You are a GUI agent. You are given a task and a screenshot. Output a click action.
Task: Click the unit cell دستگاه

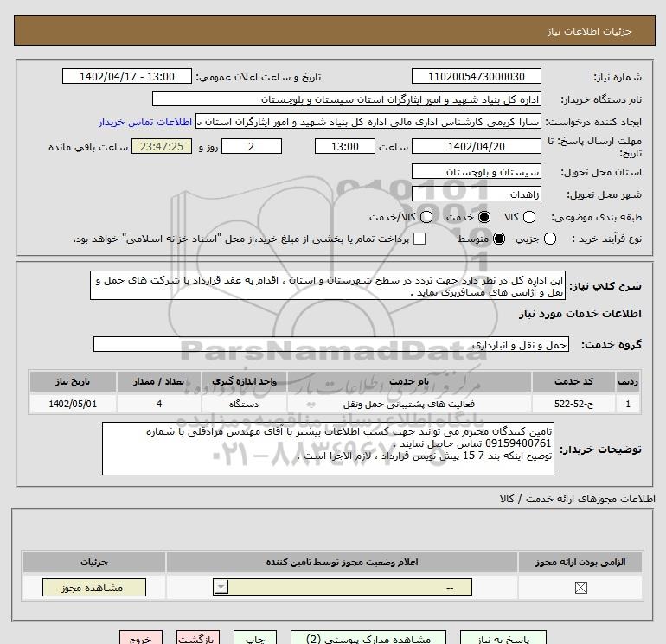point(244,404)
